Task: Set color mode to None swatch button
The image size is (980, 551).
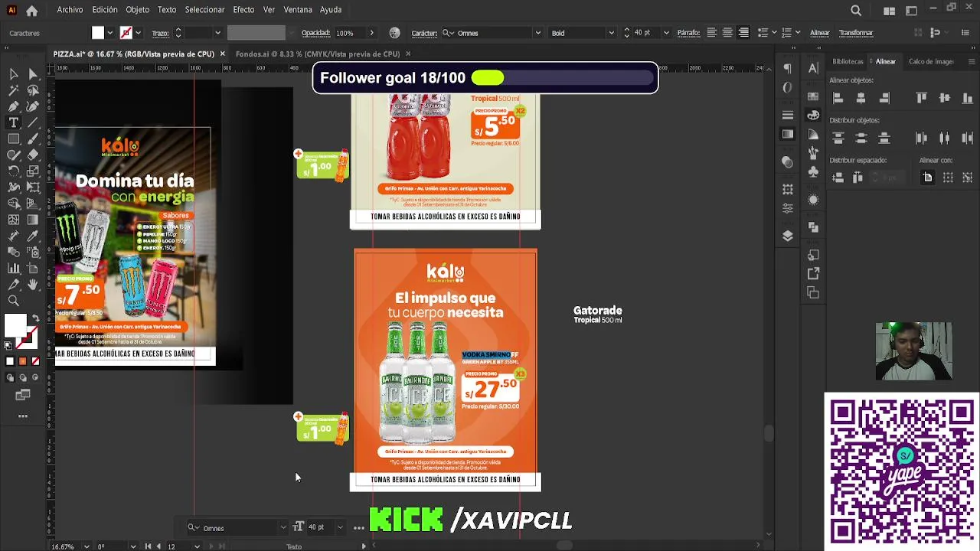Action: tap(35, 361)
